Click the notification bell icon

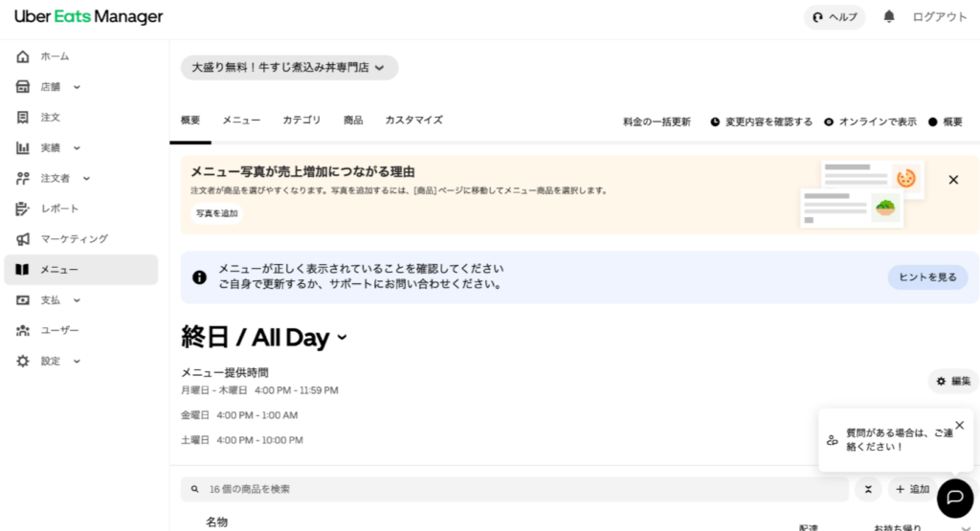pyautogui.click(x=889, y=17)
